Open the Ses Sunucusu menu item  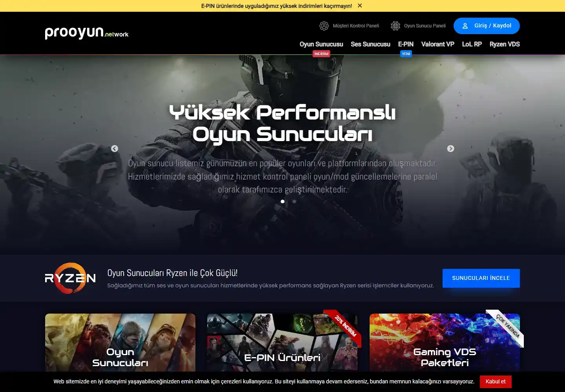pos(370,44)
